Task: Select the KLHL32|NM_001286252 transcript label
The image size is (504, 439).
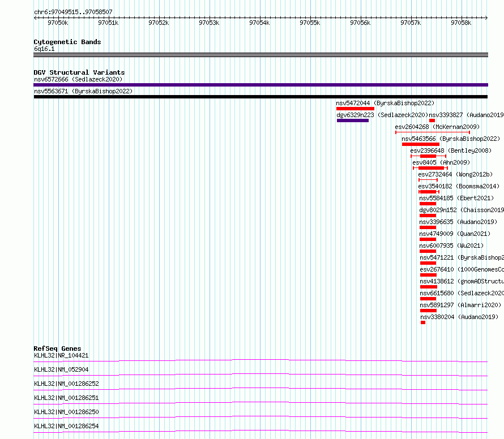Action: [66, 384]
